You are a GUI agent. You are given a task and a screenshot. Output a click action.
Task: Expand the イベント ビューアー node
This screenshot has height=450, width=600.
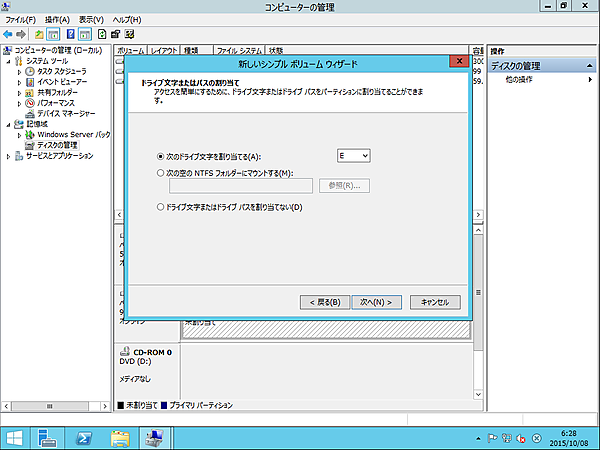click(19, 82)
